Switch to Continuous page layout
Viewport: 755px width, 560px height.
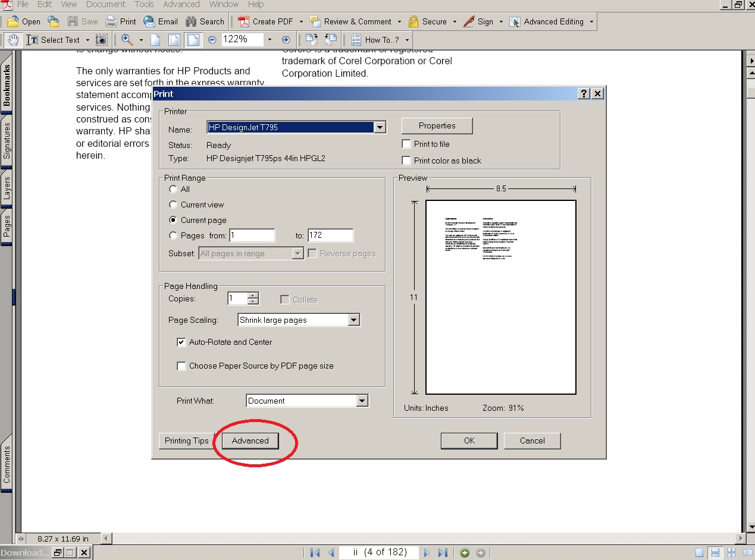pyautogui.click(x=716, y=553)
